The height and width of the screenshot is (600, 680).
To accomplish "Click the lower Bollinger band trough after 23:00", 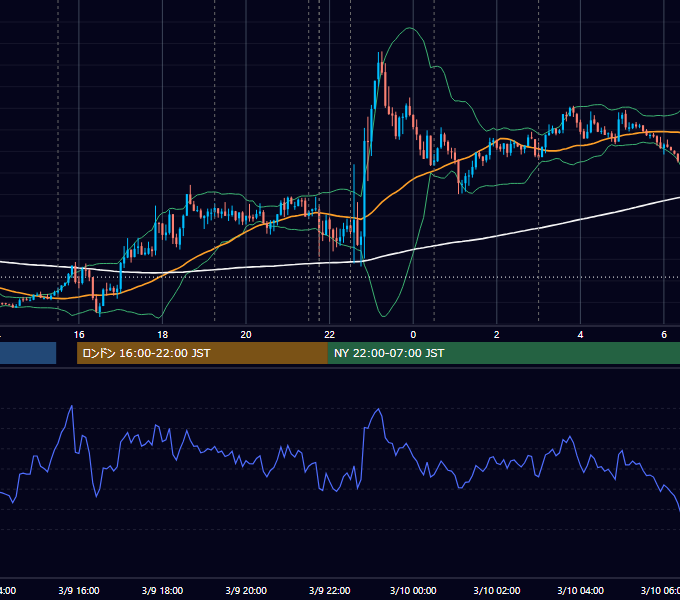I will [383, 316].
